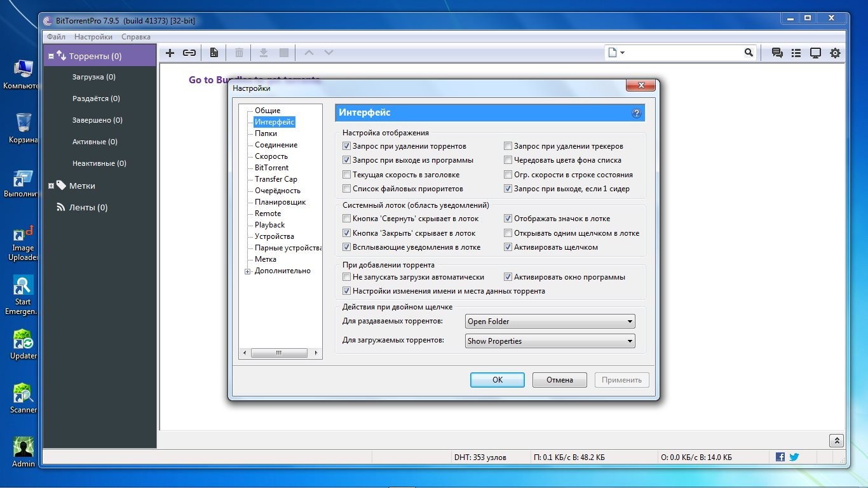Select Планировщик in settings tree

pos(280,202)
